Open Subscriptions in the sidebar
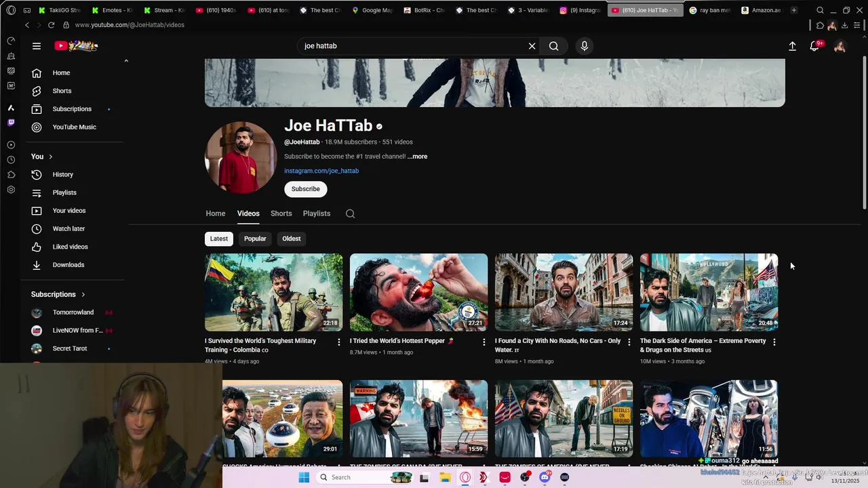The height and width of the screenshot is (488, 868). [75, 109]
